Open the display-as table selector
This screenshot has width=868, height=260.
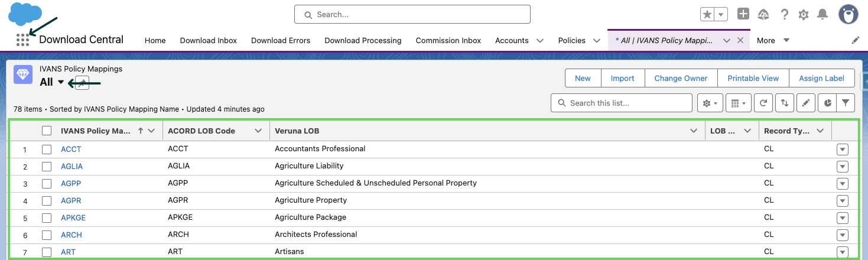pos(738,103)
